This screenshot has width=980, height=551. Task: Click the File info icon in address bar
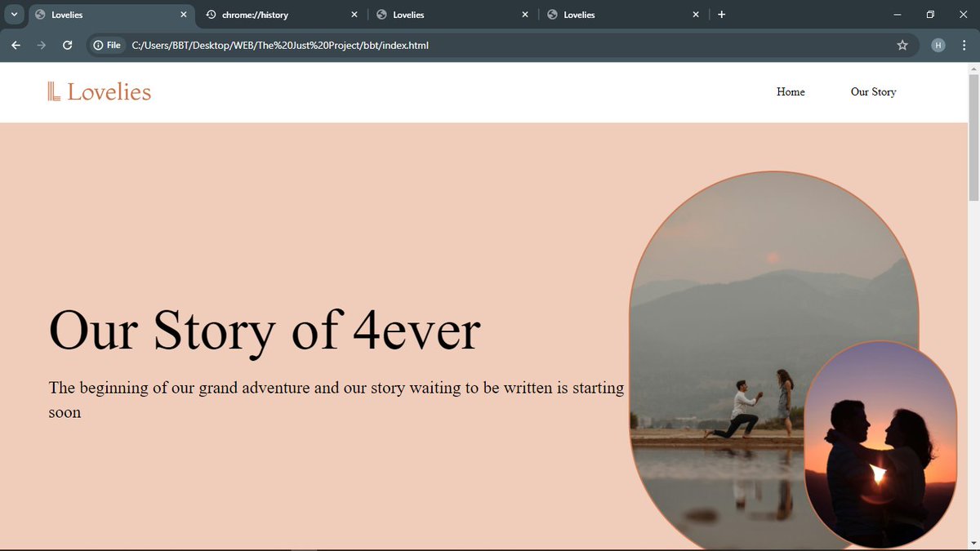pos(98,45)
